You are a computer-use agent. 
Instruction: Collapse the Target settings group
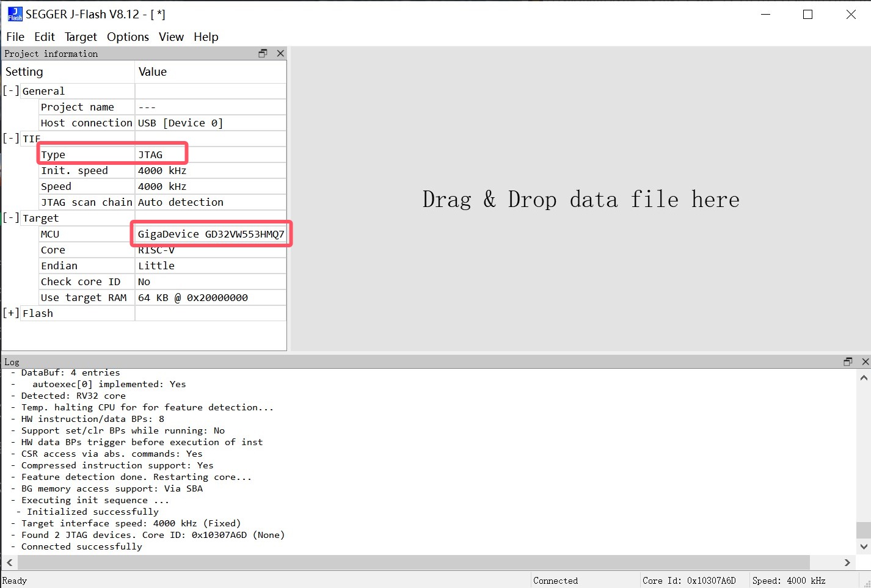pos(11,218)
